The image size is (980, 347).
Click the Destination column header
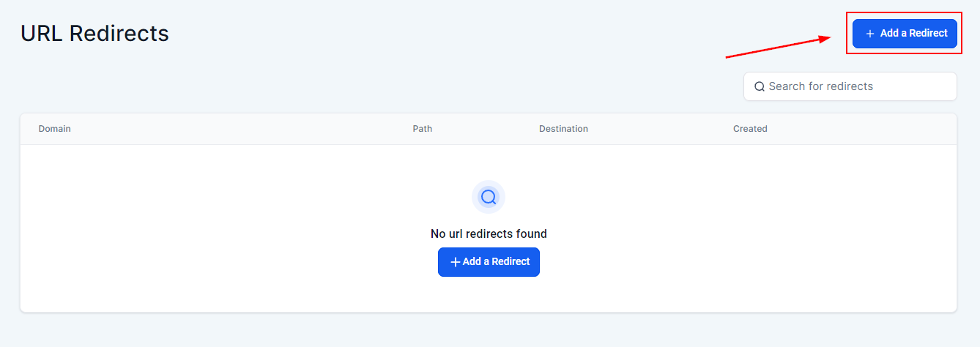point(563,129)
